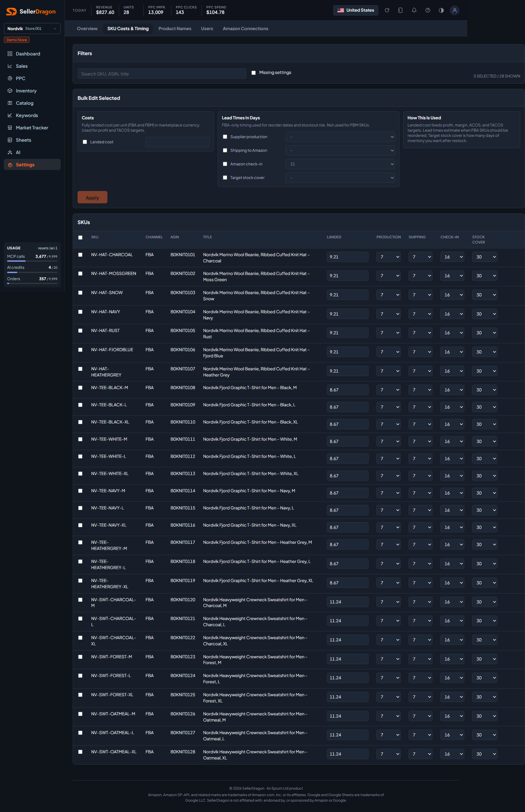Viewport: 525px width, 812px height.
Task: Select all SKUs with header checkbox
Action: click(x=80, y=237)
